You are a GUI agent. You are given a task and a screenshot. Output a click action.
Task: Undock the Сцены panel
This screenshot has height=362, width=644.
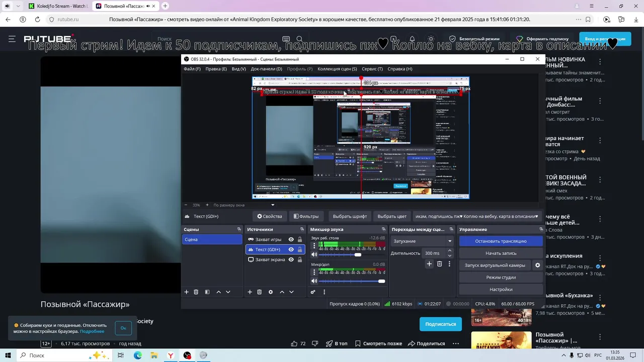(239, 229)
